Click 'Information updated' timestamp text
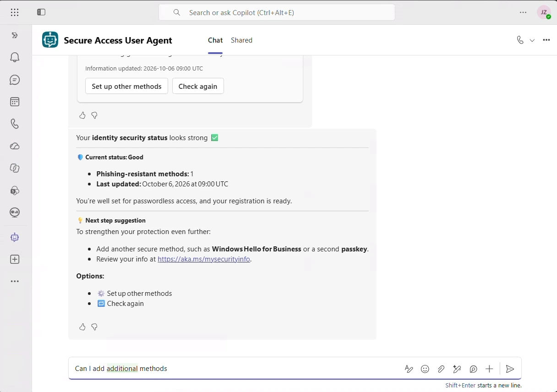The height and width of the screenshot is (392, 557). pyautogui.click(x=144, y=68)
